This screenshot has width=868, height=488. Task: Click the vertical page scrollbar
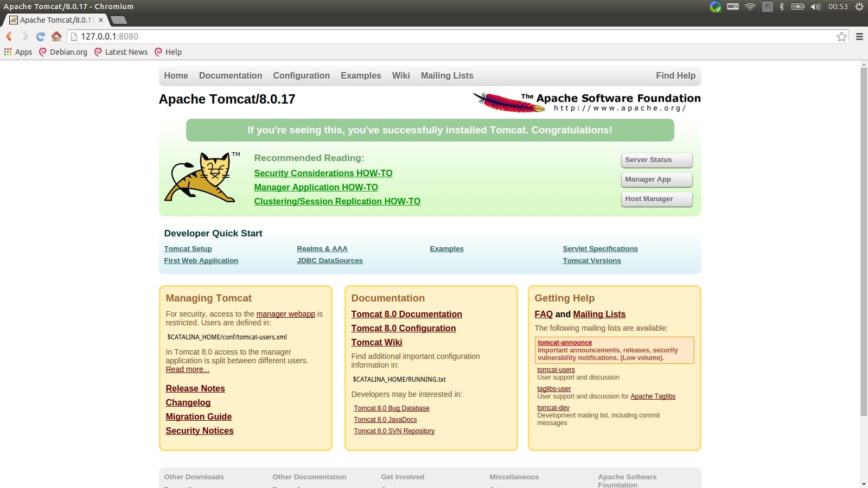click(x=864, y=242)
